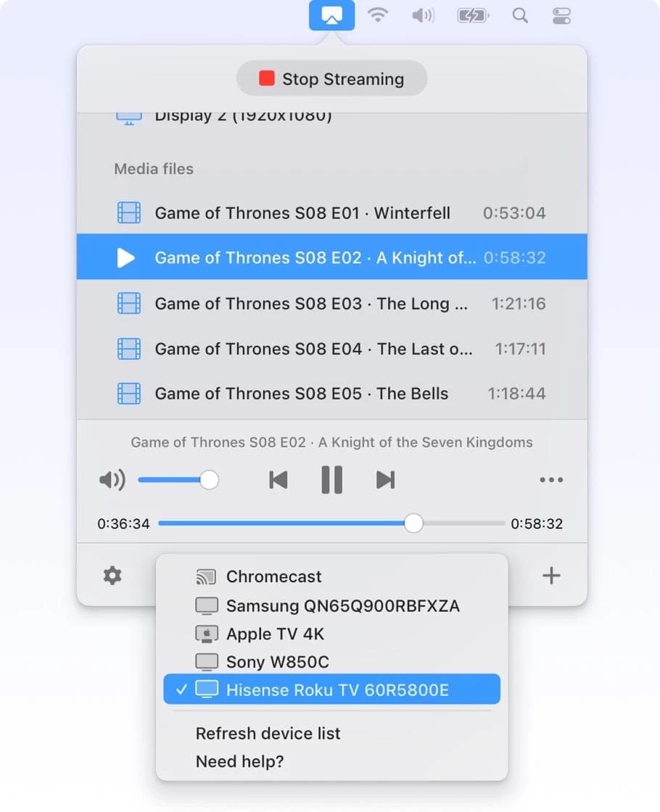Viewport: 660px width, 812px height.
Task: Go back to the previous track
Action: pyautogui.click(x=279, y=480)
